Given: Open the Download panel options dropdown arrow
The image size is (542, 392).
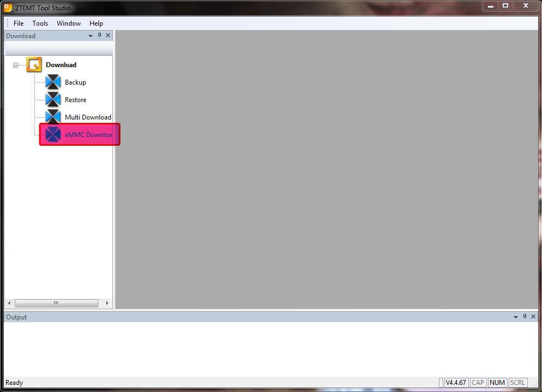Looking at the screenshot, I should click(x=91, y=35).
